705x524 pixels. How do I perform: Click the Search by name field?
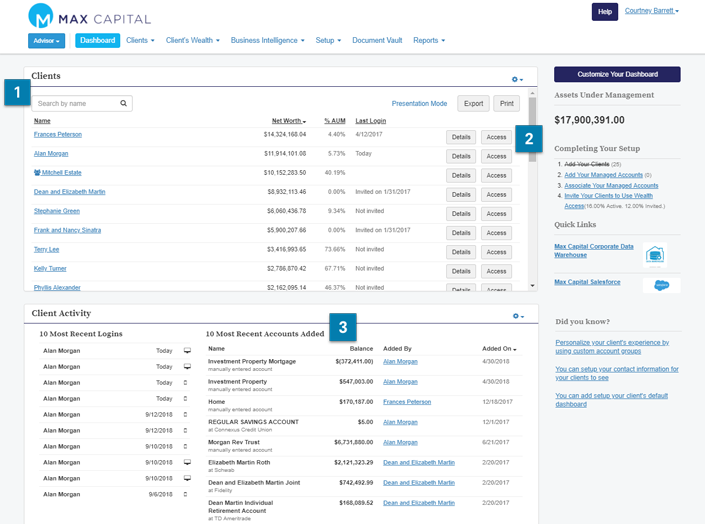point(75,103)
